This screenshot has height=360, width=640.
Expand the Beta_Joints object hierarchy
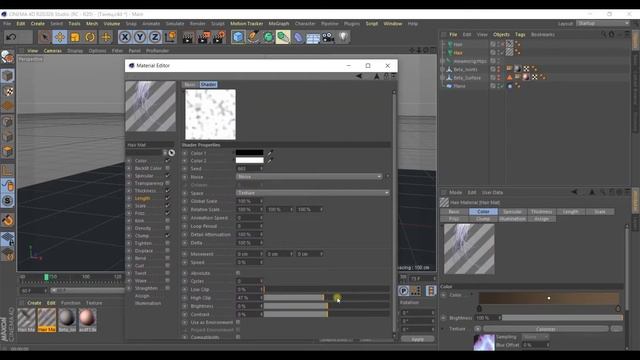click(442, 69)
